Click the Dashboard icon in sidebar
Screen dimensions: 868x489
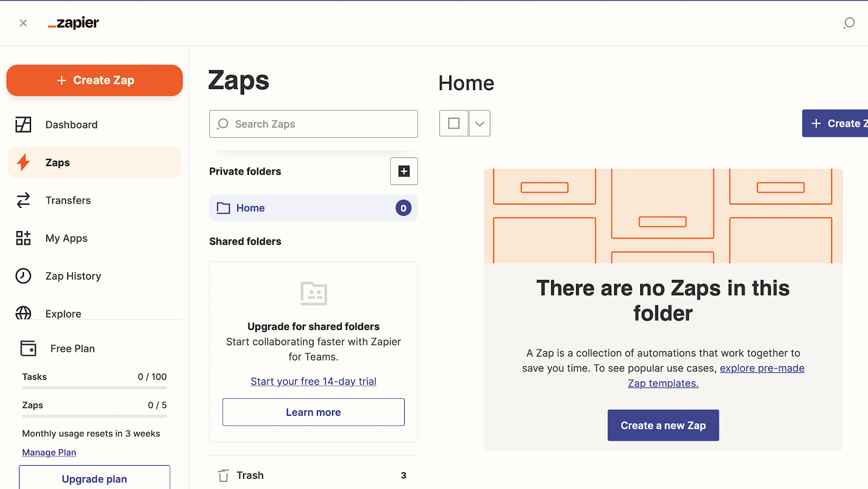pos(23,124)
